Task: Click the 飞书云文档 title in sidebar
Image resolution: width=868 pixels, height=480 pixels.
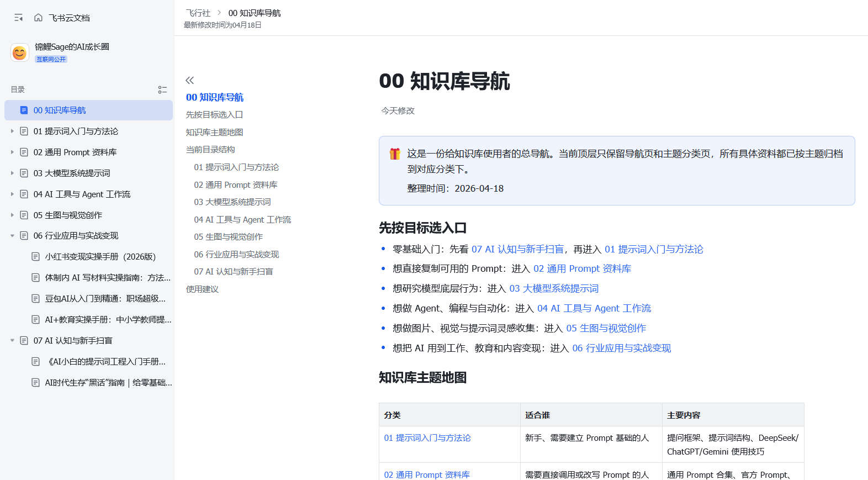Action: [x=69, y=18]
